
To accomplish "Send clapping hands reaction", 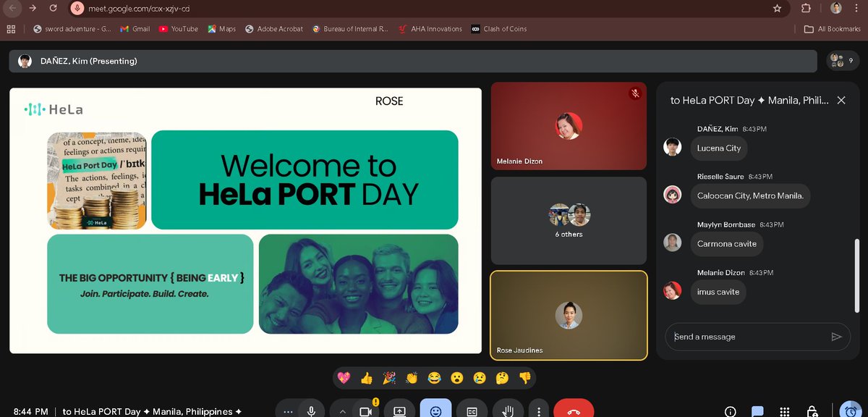I will click(x=412, y=377).
